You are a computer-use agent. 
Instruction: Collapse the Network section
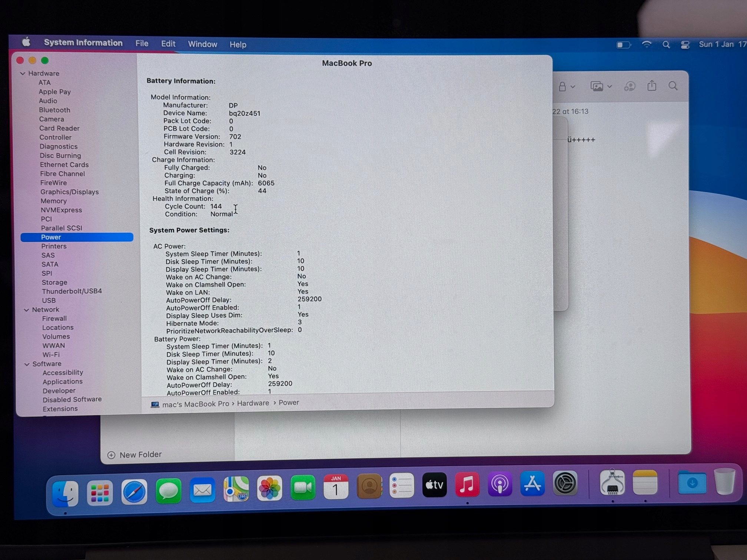click(x=26, y=310)
